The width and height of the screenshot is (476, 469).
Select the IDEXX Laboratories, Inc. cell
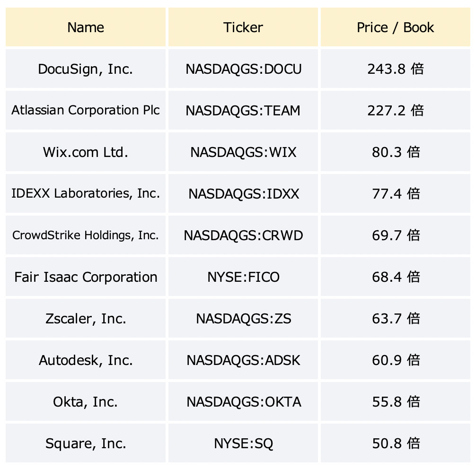click(x=86, y=193)
